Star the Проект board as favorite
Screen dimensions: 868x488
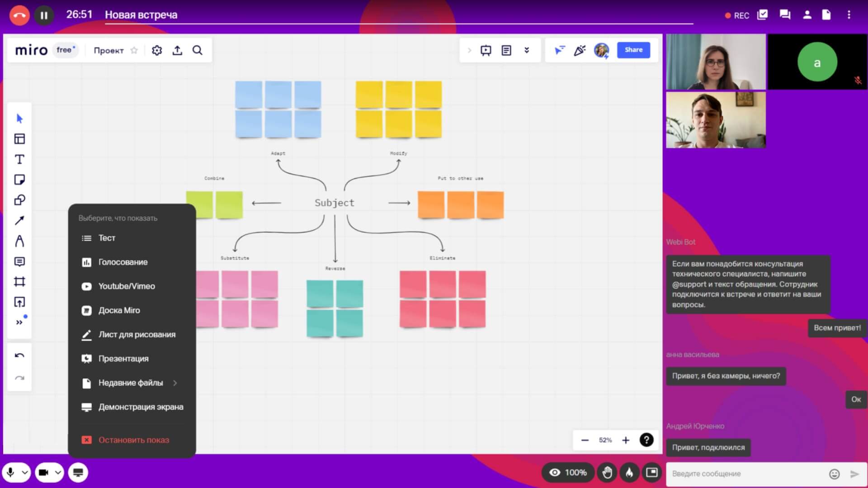(134, 50)
